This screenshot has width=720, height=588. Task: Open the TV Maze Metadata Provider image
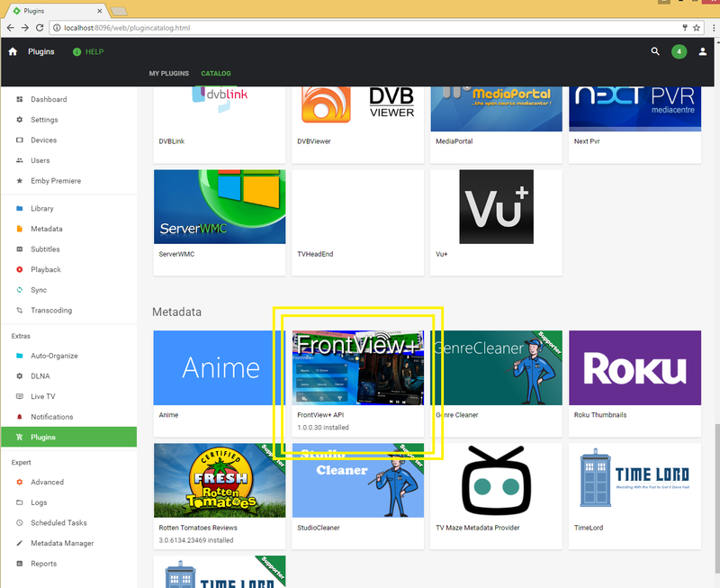[497, 481]
